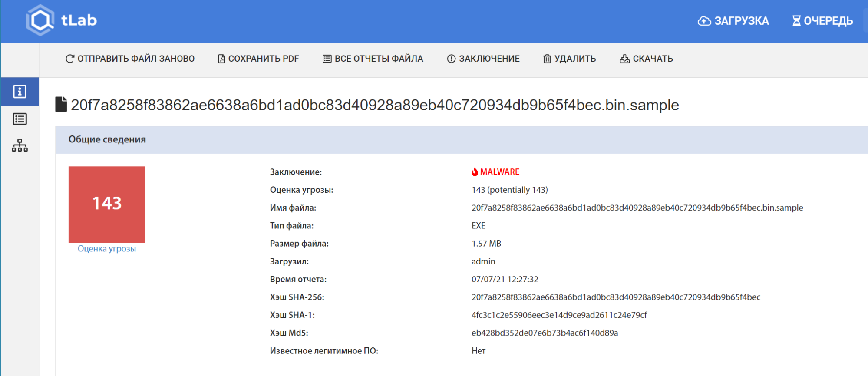
Task: Resend file with ОТПРАВИТЬ ФАЙЛ ЗАНОВО
Action: pyautogui.click(x=130, y=59)
